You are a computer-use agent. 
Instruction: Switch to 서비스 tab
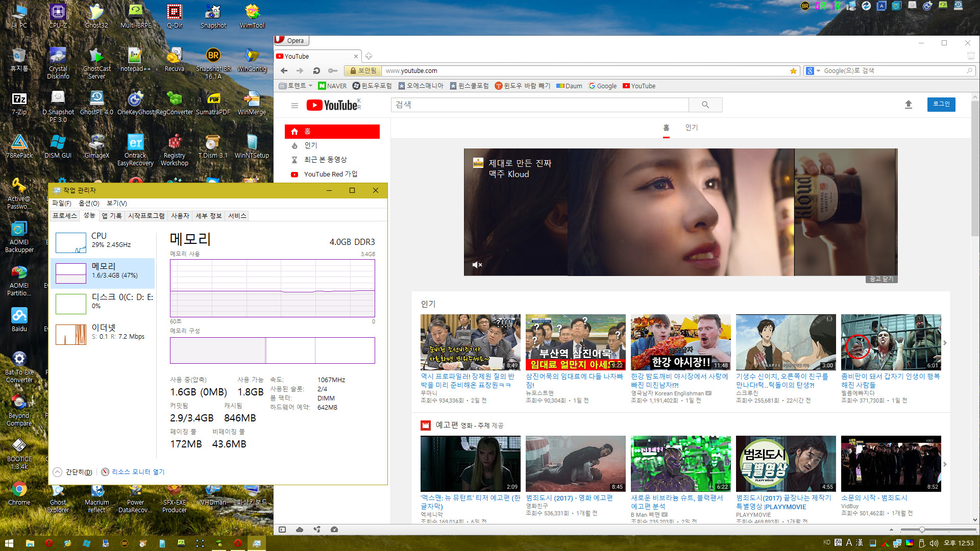(237, 216)
